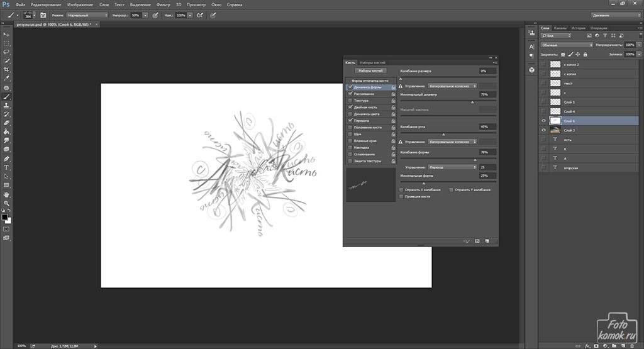Click the Колебание размера 0% field
This screenshot has height=349, width=644.
coord(487,71)
